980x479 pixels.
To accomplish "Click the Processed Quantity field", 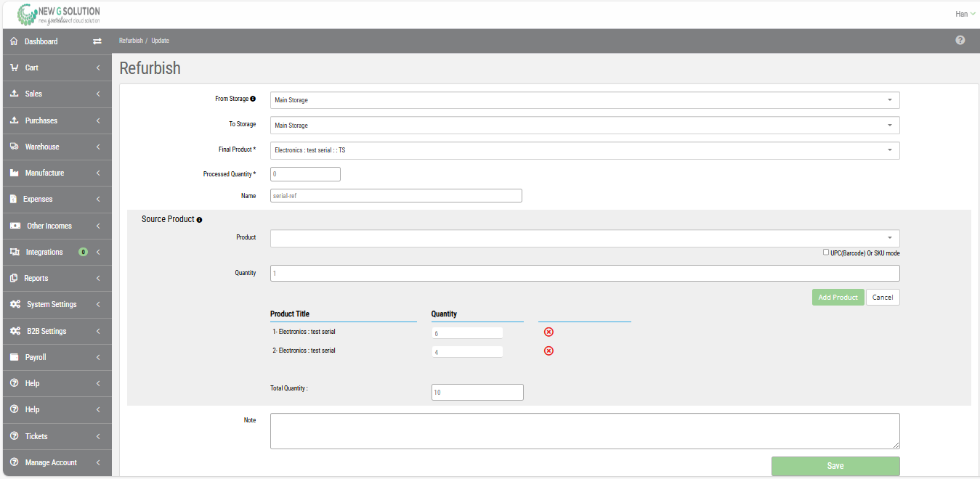I will 305,174.
